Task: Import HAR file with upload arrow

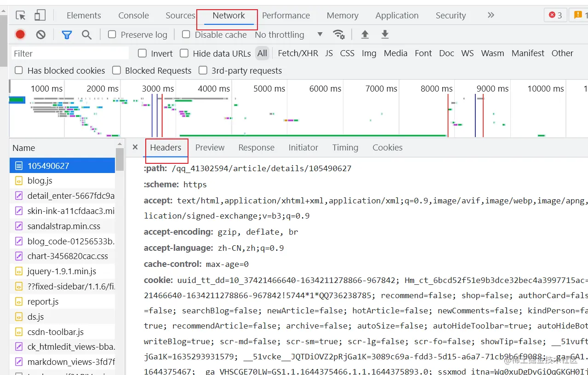Action: pyautogui.click(x=365, y=35)
